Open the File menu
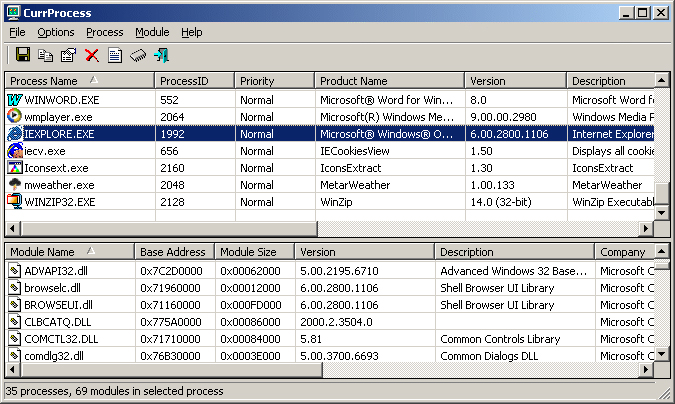Viewport: 675px width, 404px height. pyautogui.click(x=18, y=32)
